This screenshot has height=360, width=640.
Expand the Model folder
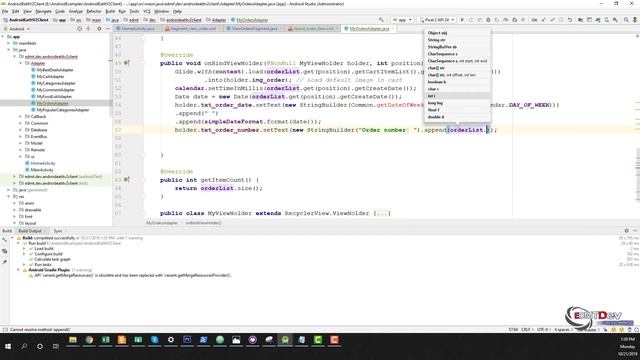[x=20, y=143]
